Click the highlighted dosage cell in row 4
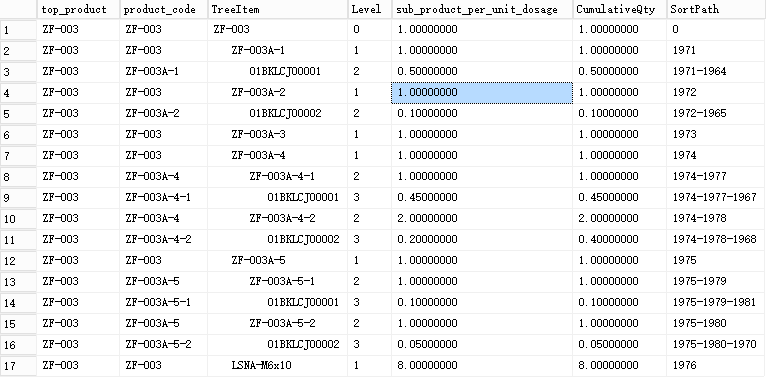 [x=482, y=93]
